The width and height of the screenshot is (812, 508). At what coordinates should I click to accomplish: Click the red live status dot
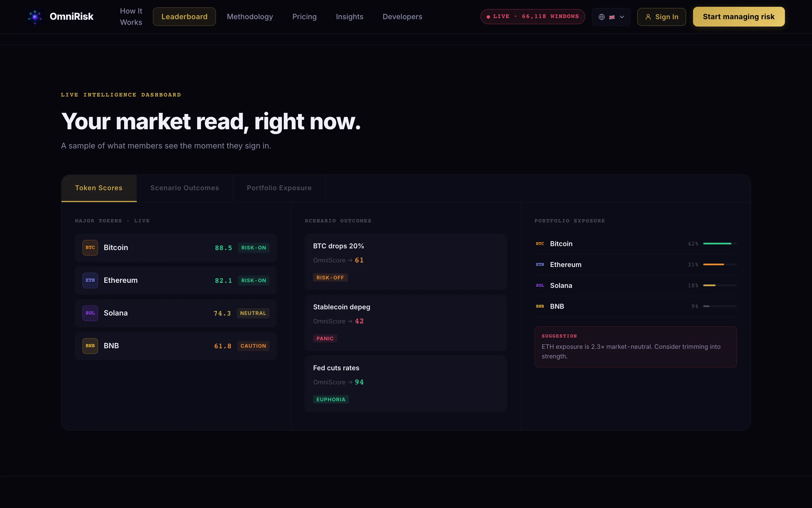(488, 17)
